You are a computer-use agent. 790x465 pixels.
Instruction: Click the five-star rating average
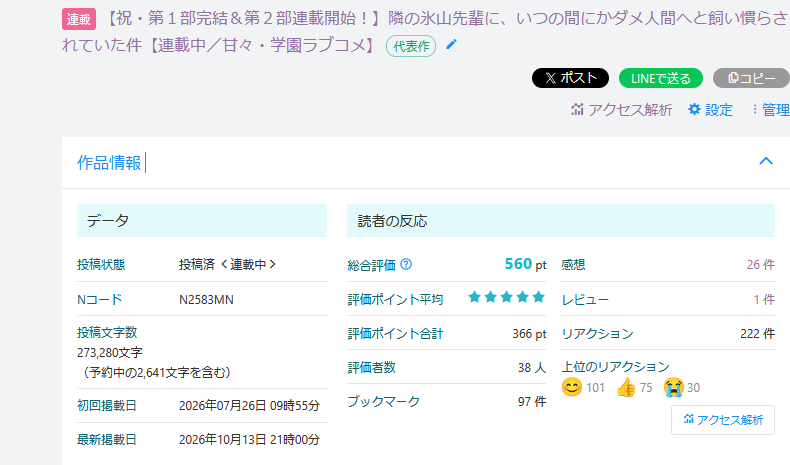(506, 297)
